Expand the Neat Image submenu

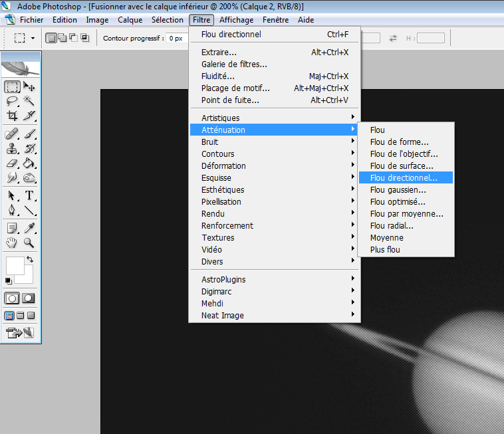coord(275,316)
